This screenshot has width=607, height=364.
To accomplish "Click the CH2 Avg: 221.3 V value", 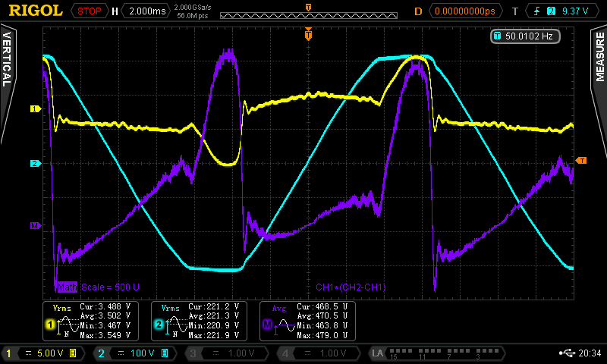I will coord(214,316).
